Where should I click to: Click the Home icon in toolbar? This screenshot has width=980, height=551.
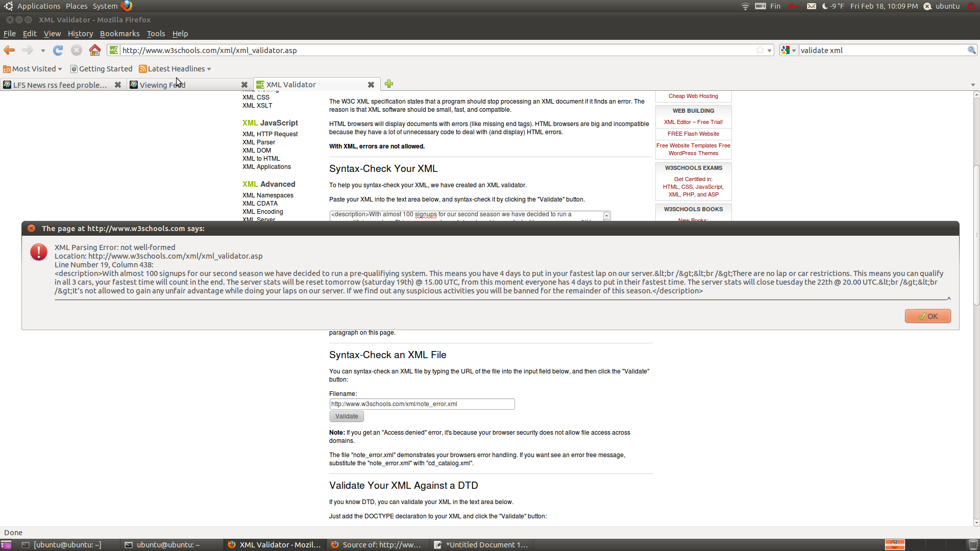pyautogui.click(x=94, y=50)
